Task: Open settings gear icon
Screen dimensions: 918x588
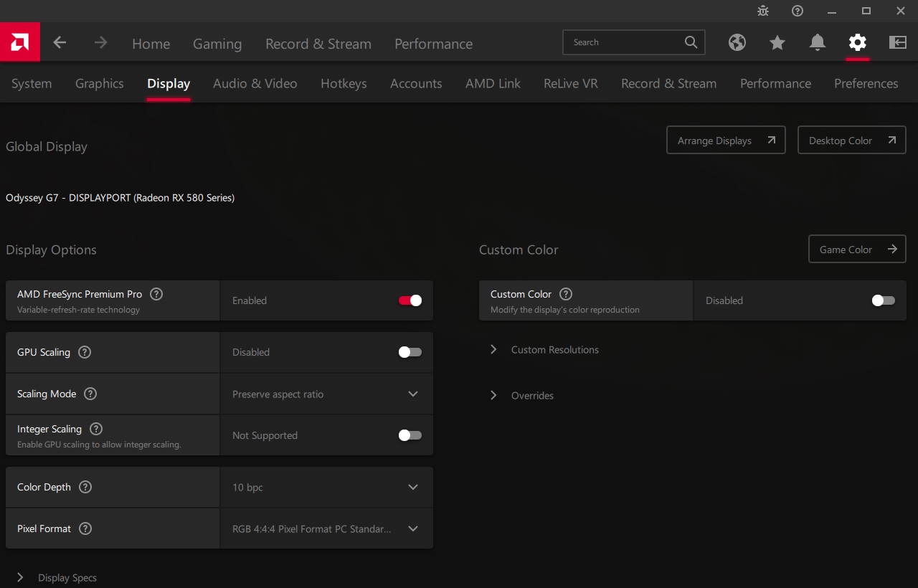Action: 857,42
